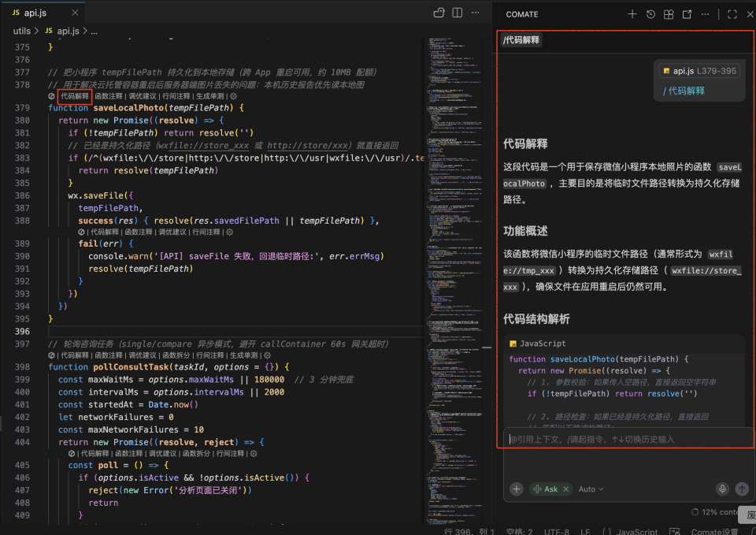Click 函数拆分 code lens above pollConsultTask

pyautogui.click(x=176, y=355)
